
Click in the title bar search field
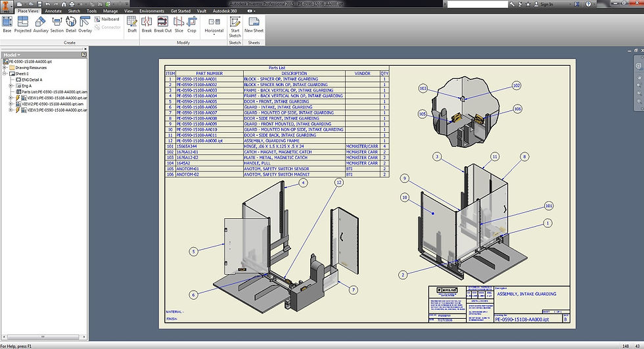(477, 4)
